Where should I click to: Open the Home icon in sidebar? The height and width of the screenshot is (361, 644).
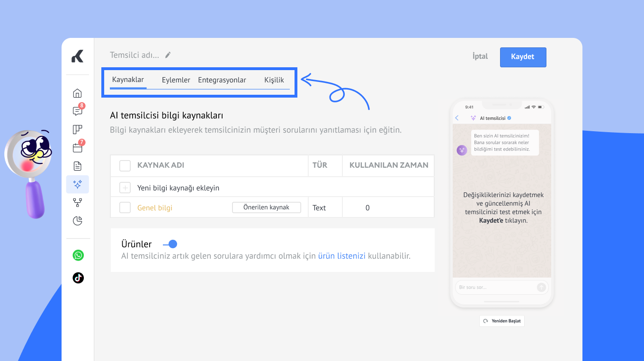78,93
